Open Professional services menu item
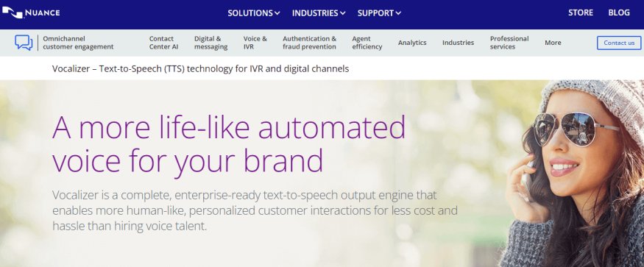 [x=509, y=43]
